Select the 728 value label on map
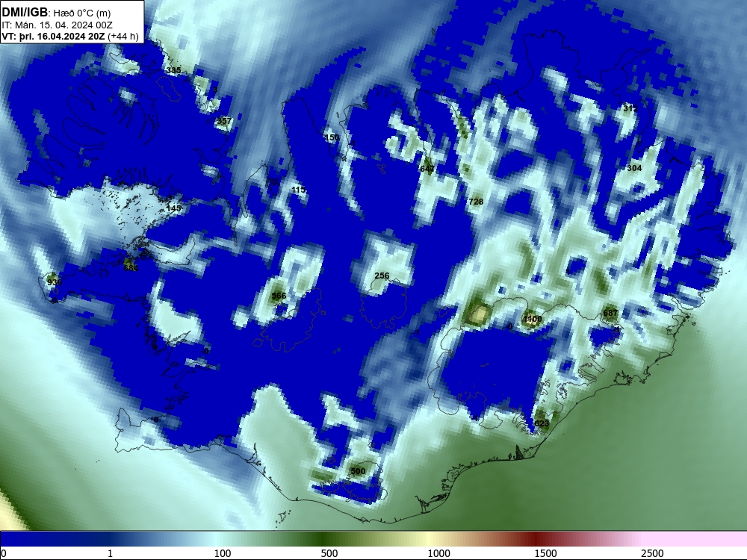 [x=476, y=202]
